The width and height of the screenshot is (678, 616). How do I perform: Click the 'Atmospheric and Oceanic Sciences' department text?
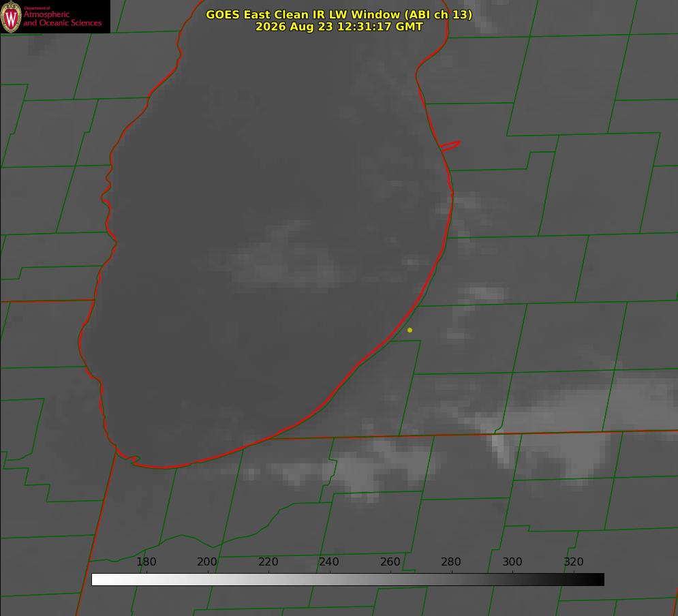coord(62,18)
